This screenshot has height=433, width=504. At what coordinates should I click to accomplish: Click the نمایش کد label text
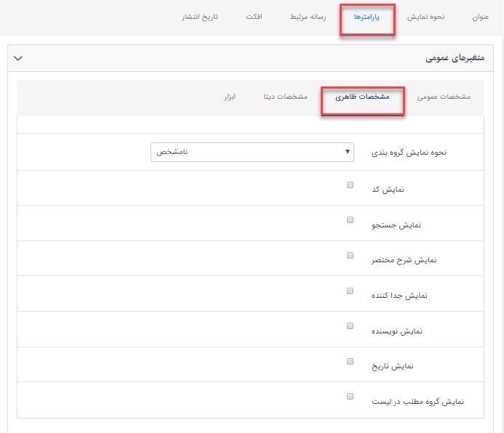click(388, 190)
